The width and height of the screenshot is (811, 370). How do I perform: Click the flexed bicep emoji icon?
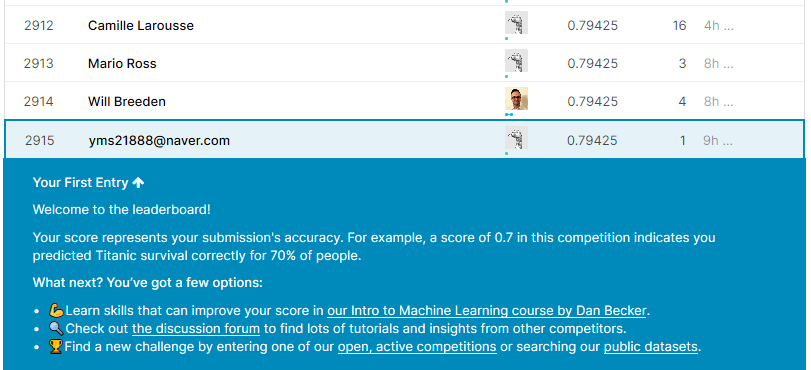click(x=56, y=310)
